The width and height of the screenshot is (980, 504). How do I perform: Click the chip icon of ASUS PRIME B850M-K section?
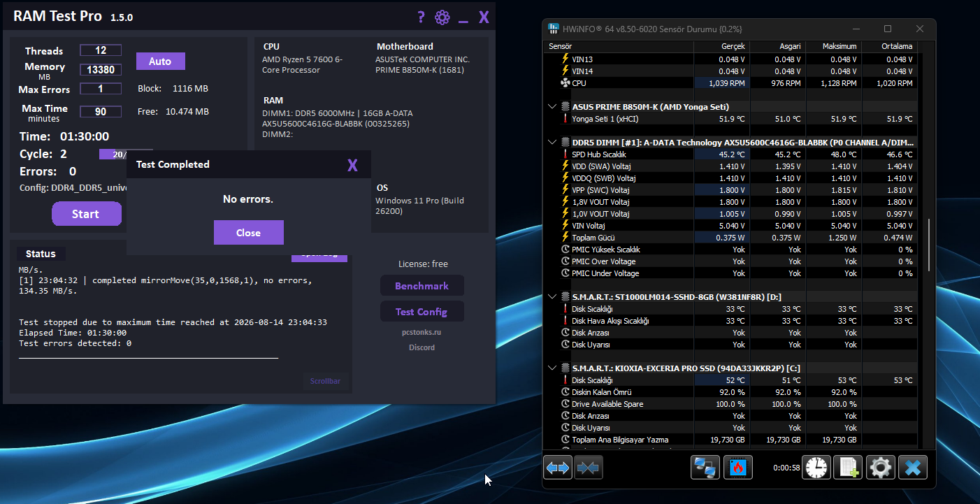[x=565, y=107]
